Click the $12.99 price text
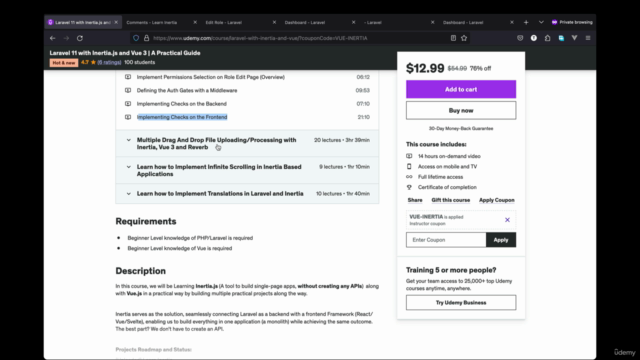Screen dimensions: 640x360 point(425,68)
